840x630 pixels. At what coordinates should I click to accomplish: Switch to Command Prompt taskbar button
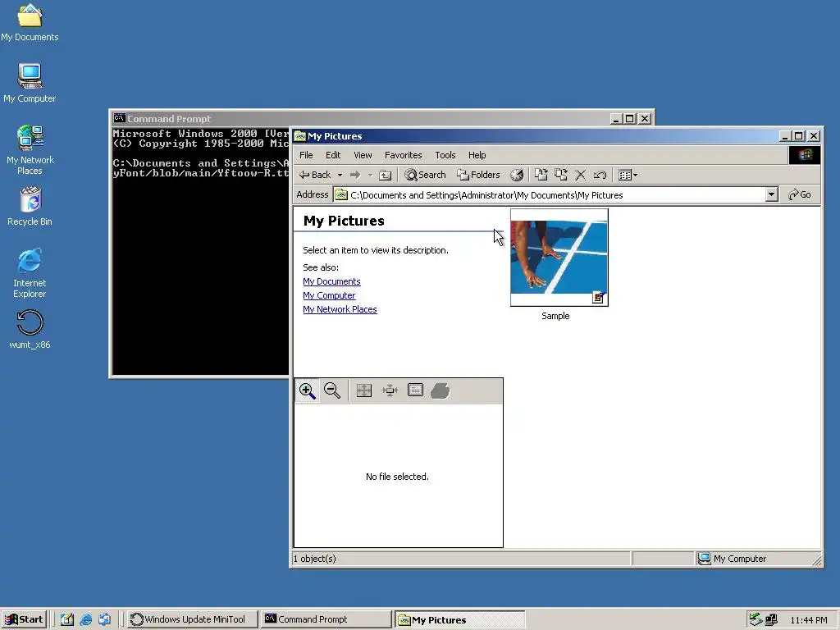[326, 619]
